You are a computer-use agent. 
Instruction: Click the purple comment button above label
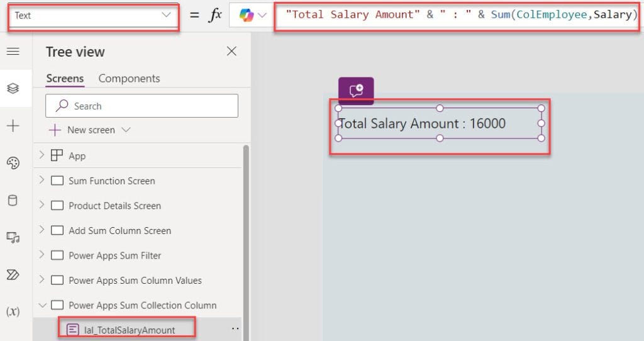tap(356, 91)
